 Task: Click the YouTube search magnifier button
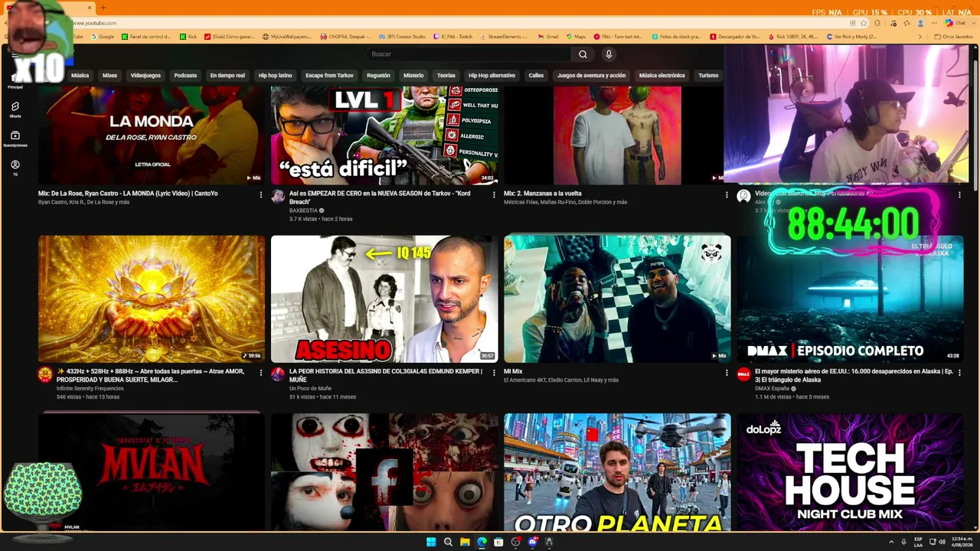pyautogui.click(x=583, y=54)
